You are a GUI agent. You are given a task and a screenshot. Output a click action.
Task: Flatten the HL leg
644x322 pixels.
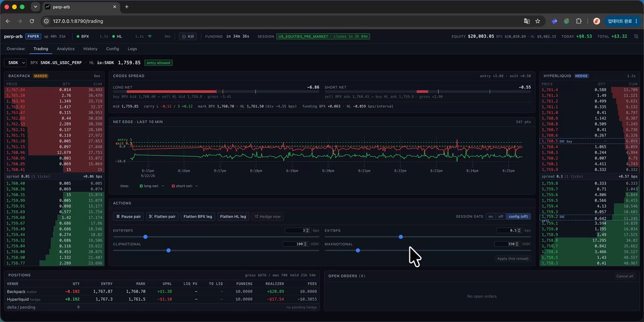pos(233,216)
